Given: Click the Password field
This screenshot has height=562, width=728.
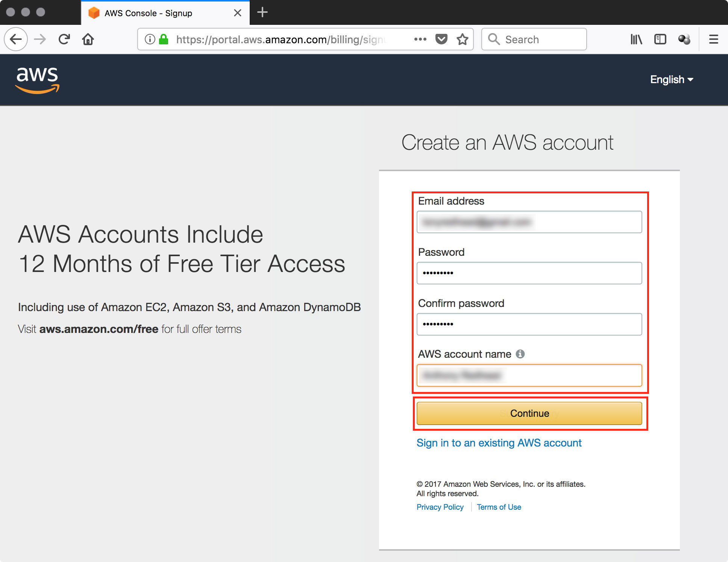Looking at the screenshot, I should 529,273.
